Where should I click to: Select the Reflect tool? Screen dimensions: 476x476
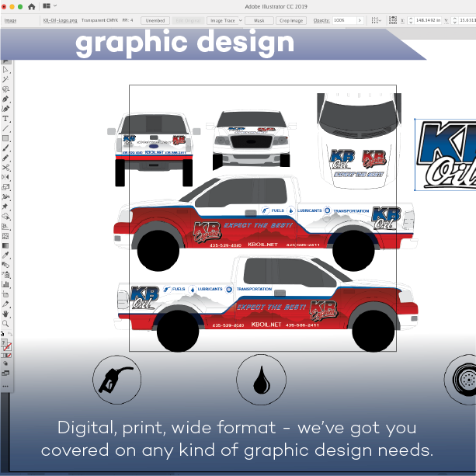5,177
